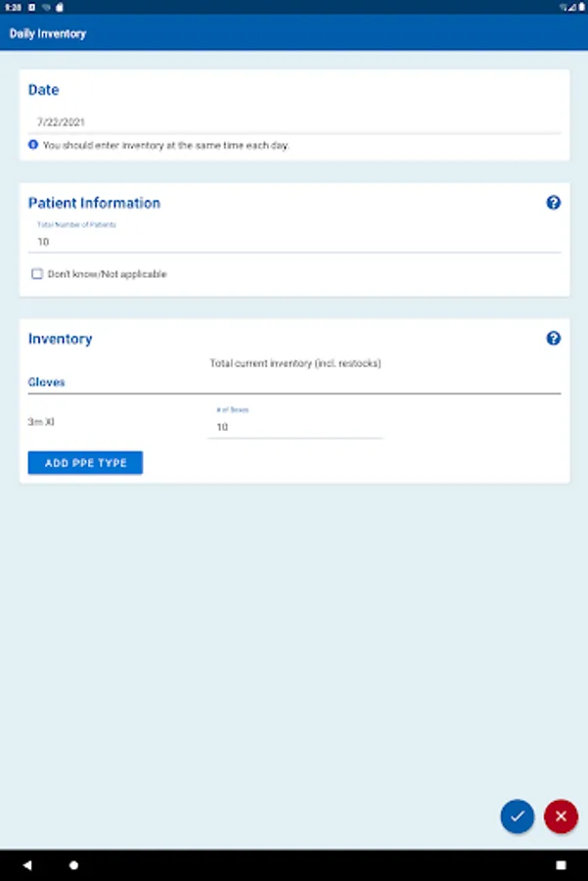Select the Gloves category header

[47, 382]
